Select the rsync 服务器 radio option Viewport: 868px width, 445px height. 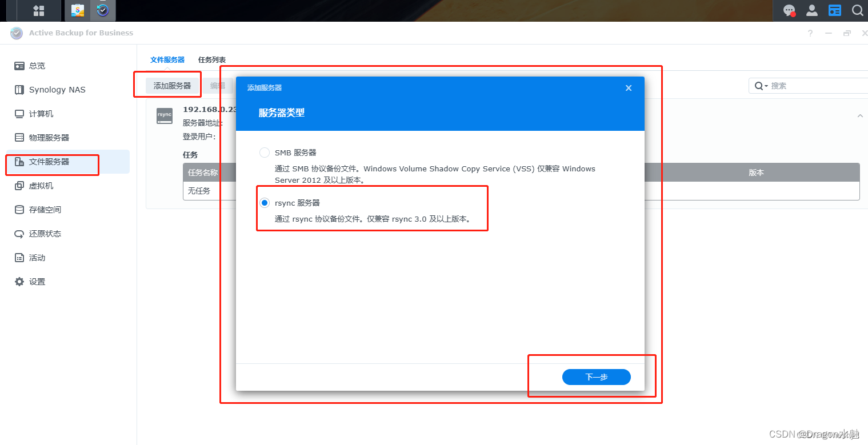pos(265,202)
